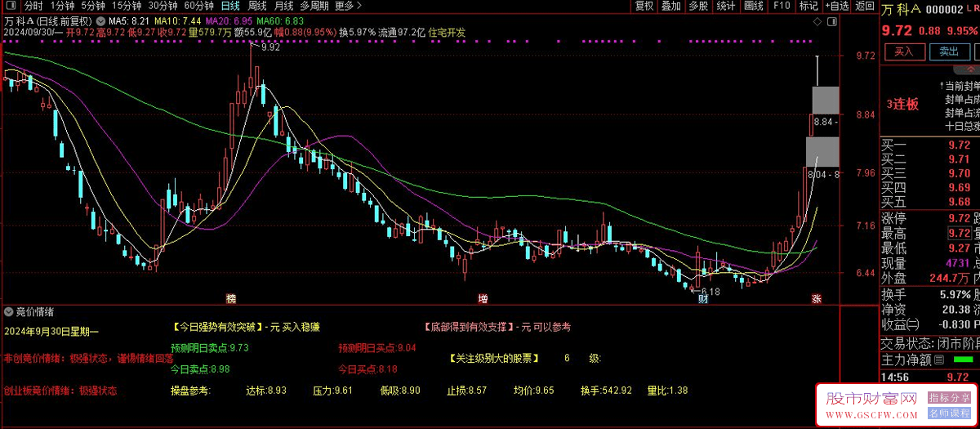The width and height of the screenshot is (980, 429).
Task: Expand the 更多 periods menu
Action: 349,6
